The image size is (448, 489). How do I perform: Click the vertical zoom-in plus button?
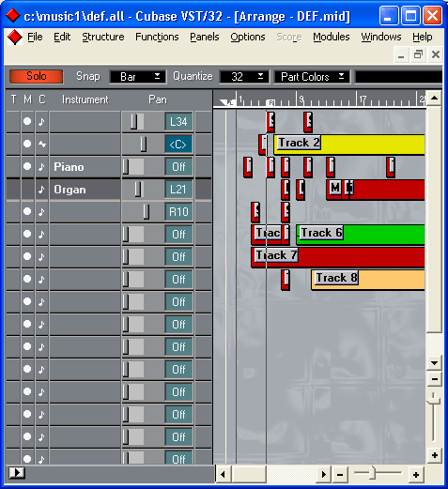coord(435,455)
